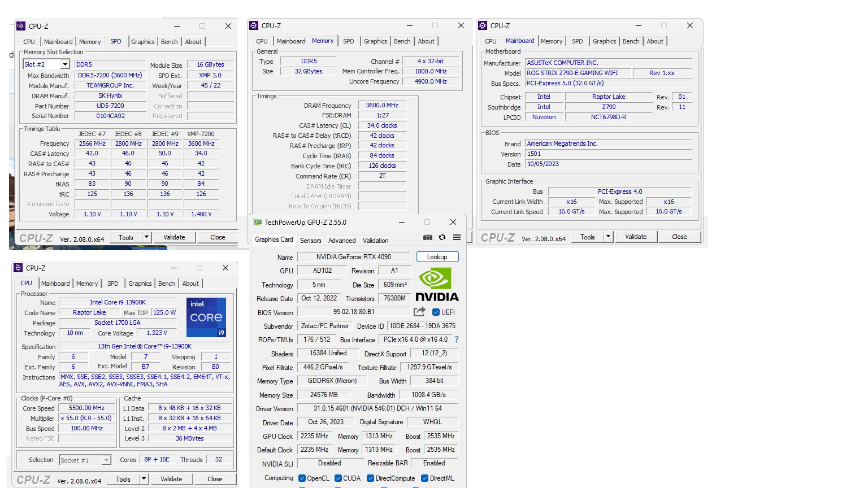Click Close button in the SPD window

(x=218, y=237)
